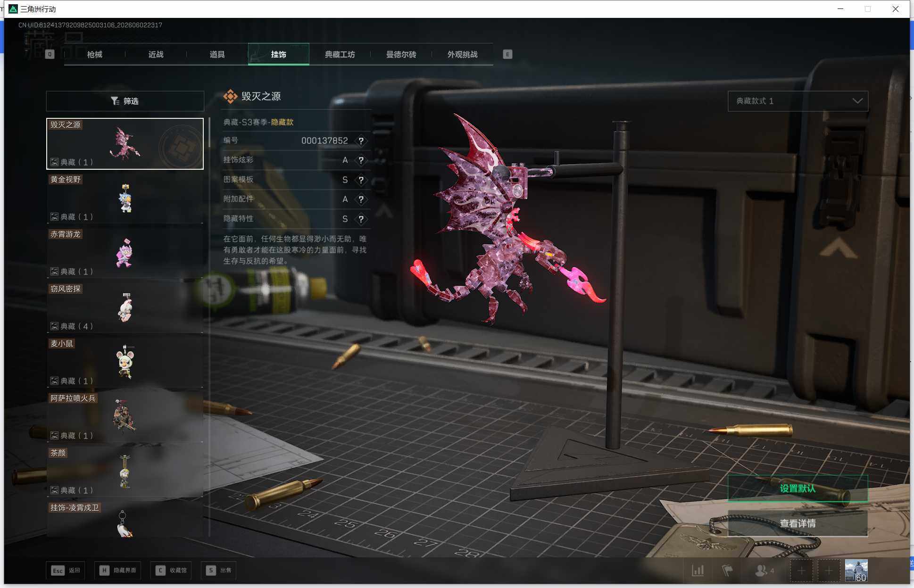This screenshot has width=914, height=588.
Task: Select the 茶颜 charm card
Action: 125,472
